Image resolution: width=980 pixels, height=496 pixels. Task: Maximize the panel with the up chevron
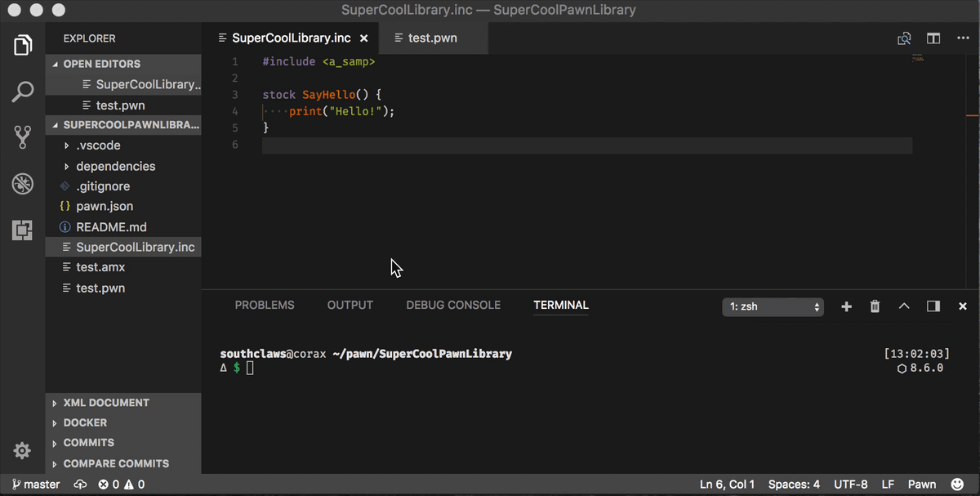(x=904, y=306)
